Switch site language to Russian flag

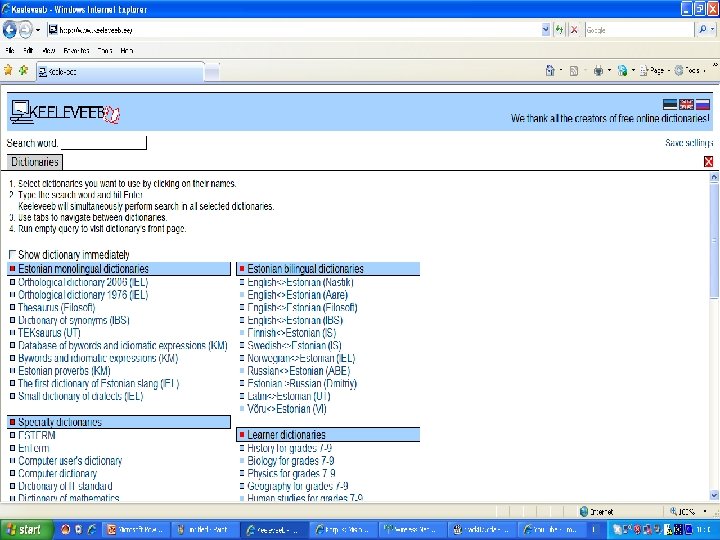703,105
